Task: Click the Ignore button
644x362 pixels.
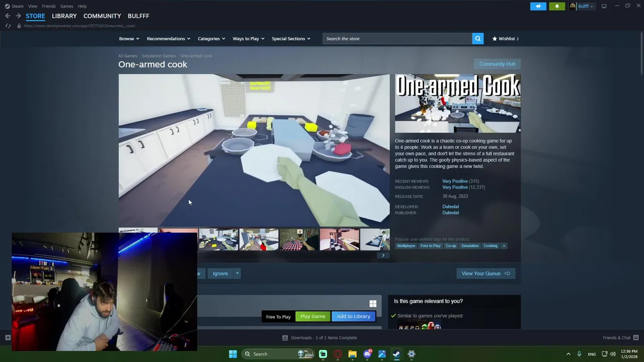Action: pos(220,274)
